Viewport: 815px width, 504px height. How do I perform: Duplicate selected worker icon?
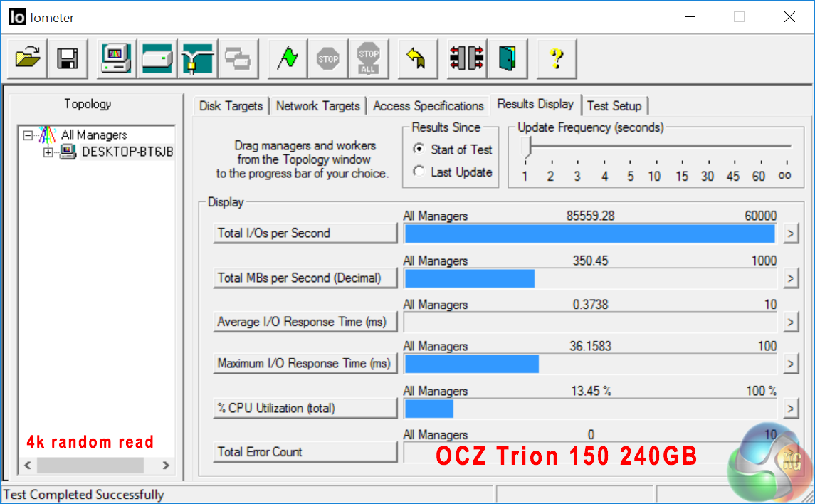click(238, 58)
